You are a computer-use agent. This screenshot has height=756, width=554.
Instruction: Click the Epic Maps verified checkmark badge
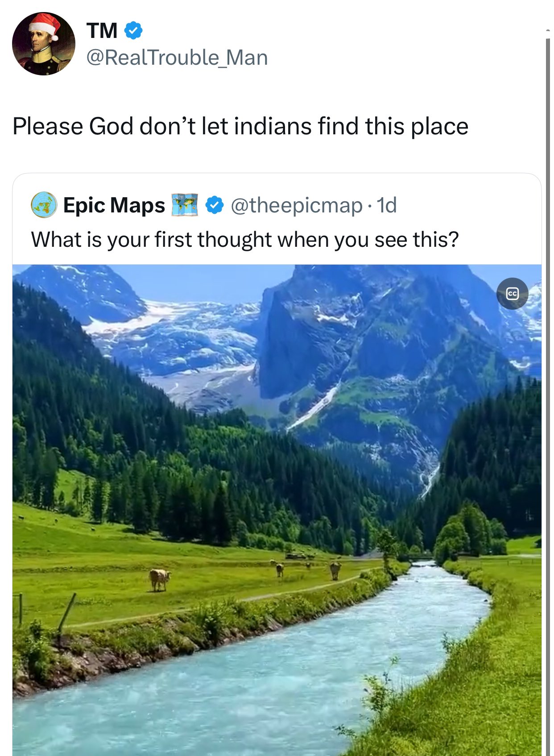pos(215,205)
